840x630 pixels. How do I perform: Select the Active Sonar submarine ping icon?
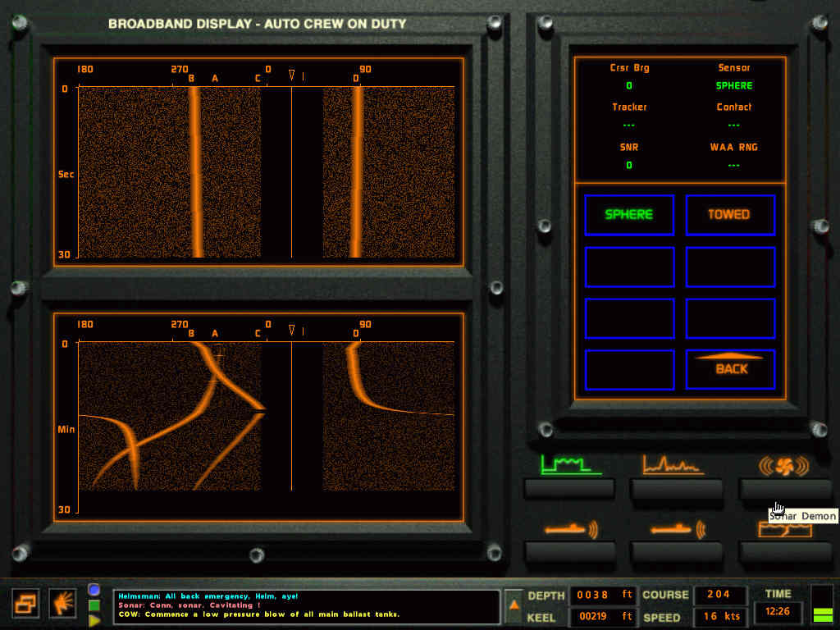[571, 530]
